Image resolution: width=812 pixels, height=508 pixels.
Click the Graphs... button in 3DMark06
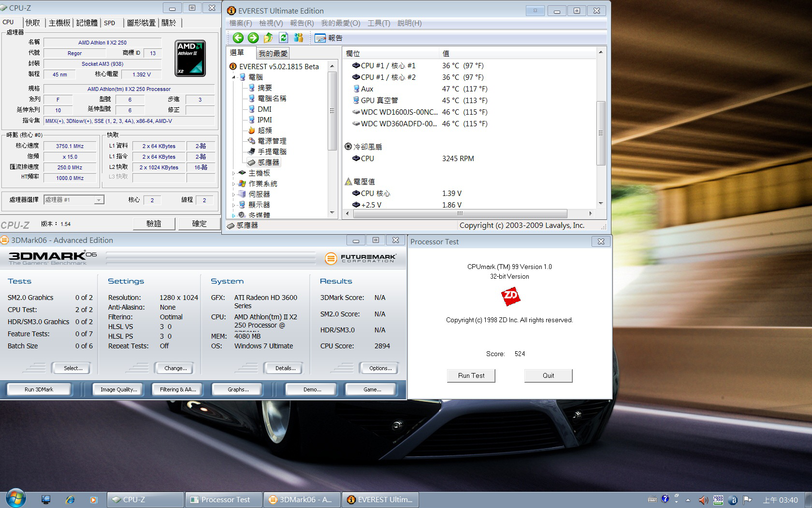(238, 389)
